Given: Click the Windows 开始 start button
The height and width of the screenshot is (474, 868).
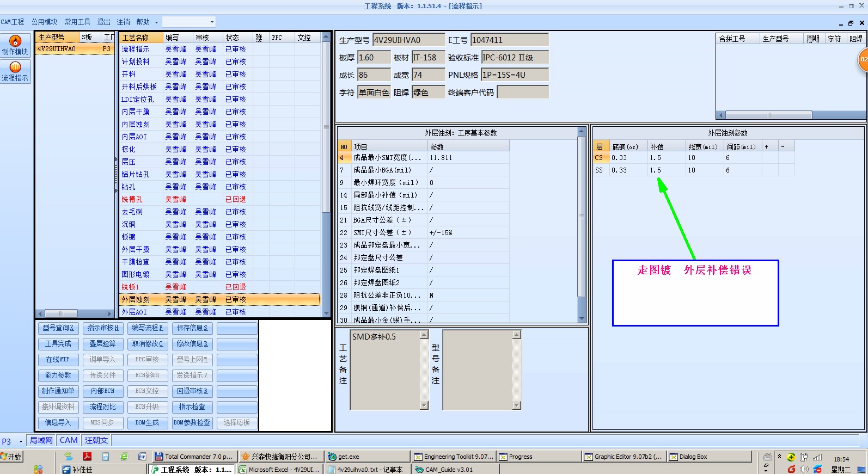Looking at the screenshot, I should tap(11, 457).
